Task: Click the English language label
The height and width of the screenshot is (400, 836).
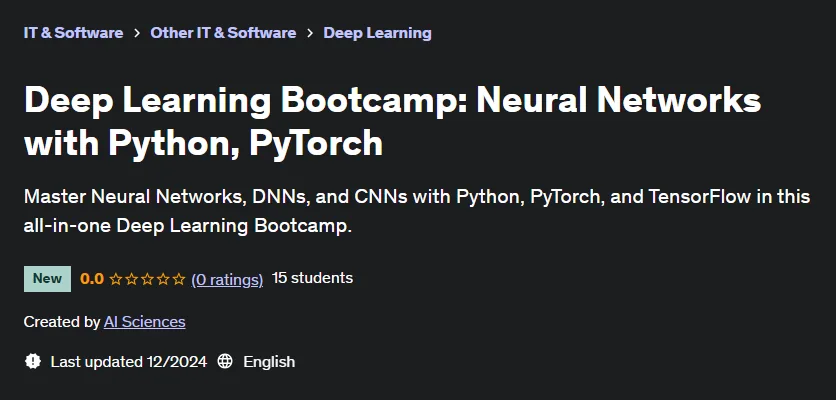Action: 269,362
